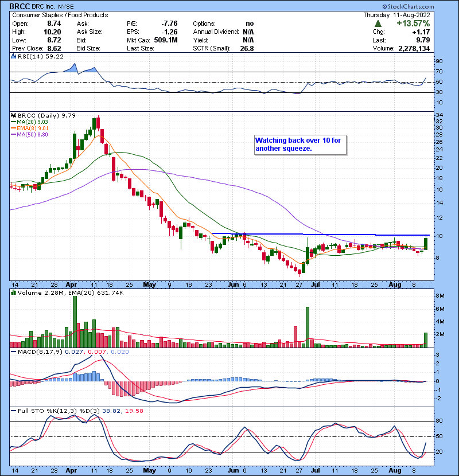Click the 80 label on the stochastic axis
The width and height of the screenshot is (459, 476).
pyautogui.click(x=439, y=421)
